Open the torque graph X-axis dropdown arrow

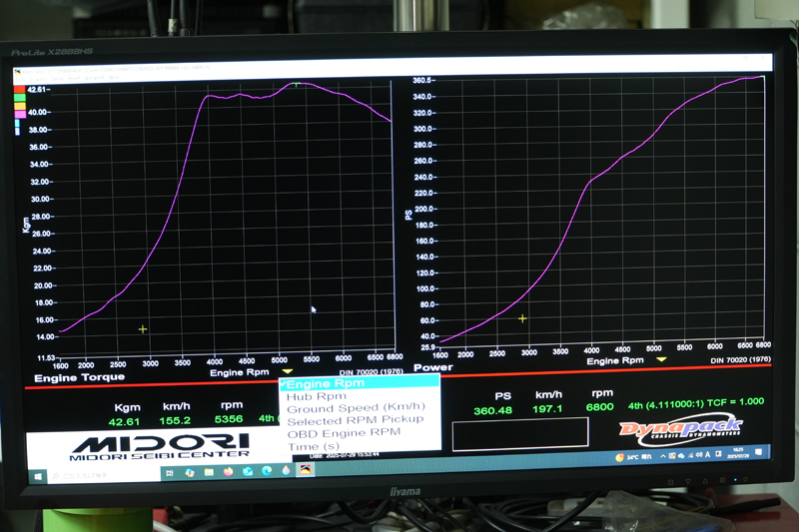[x=287, y=371]
